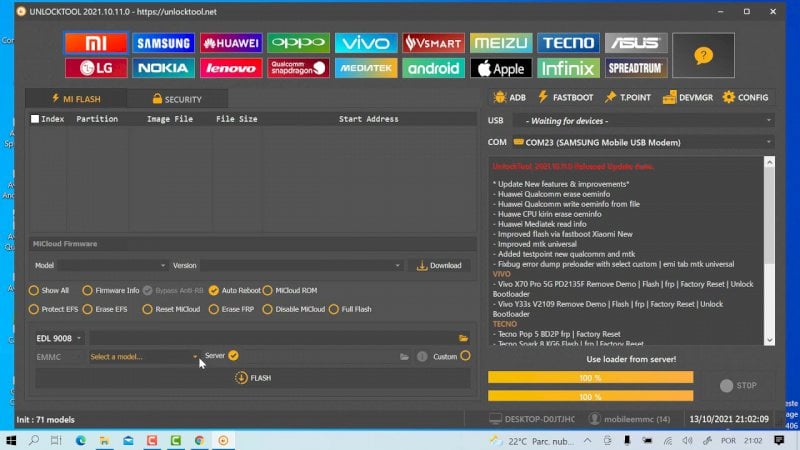Choose the Huawei brand icon
800x450 pixels.
click(231, 43)
